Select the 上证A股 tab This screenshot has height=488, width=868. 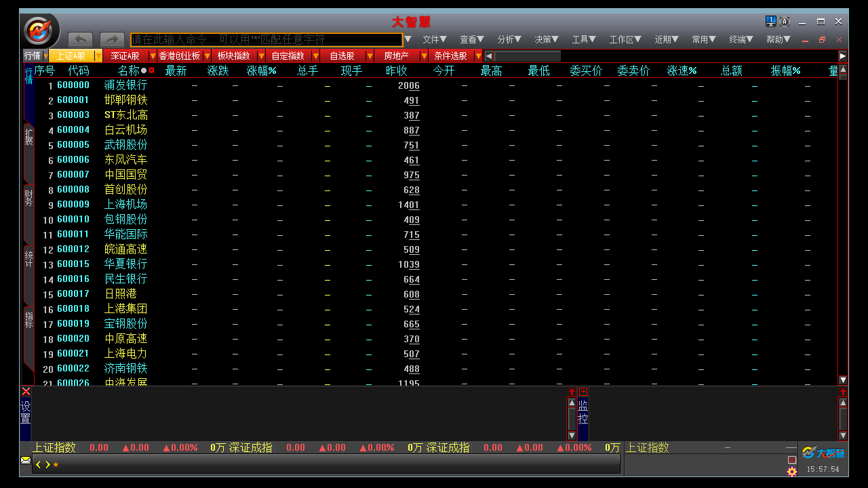click(71, 56)
